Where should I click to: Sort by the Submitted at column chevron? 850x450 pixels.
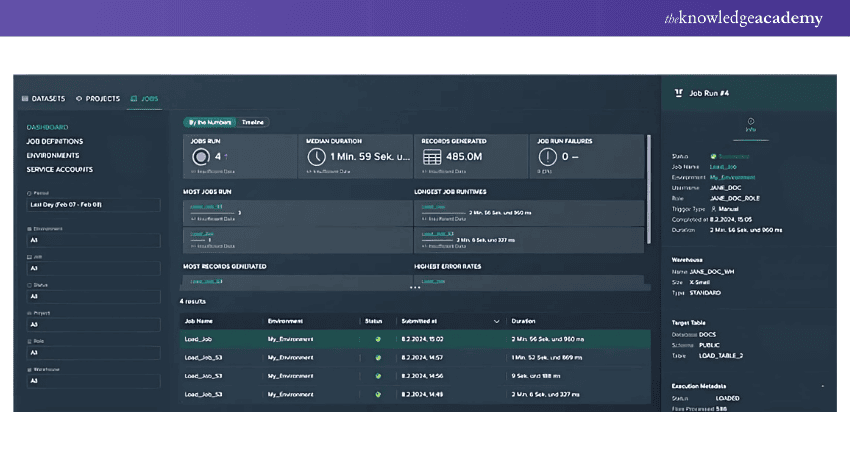[x=497, y=321]
